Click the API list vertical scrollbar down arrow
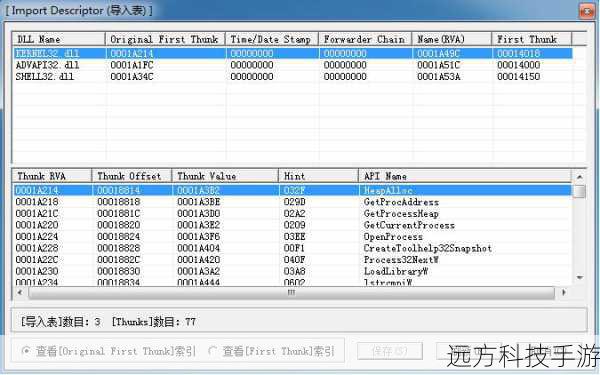The height and width of the screenshot is (375, 600). (x=580, y=277)
